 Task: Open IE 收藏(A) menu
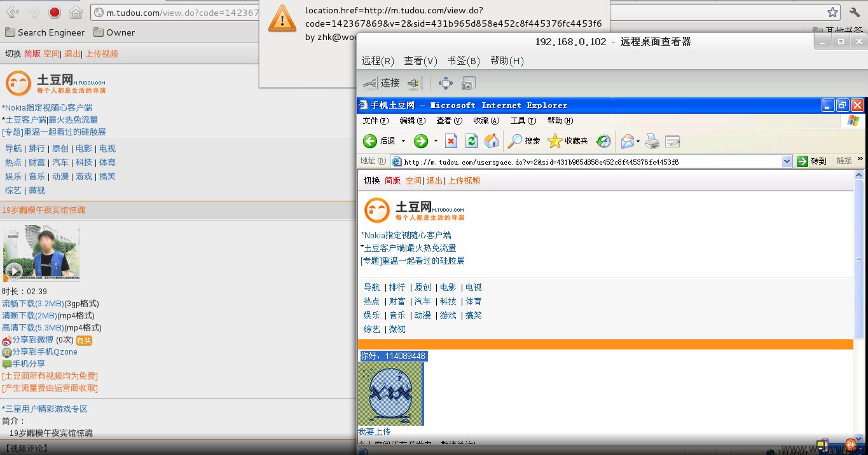pyautogui.click(x=486, y=121)
